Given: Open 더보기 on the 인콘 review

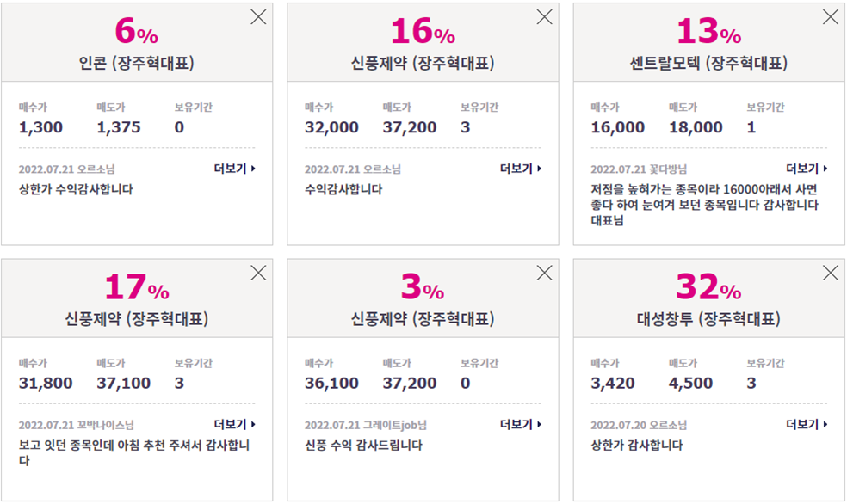Looking at the screenshot, I should [234, 169].
